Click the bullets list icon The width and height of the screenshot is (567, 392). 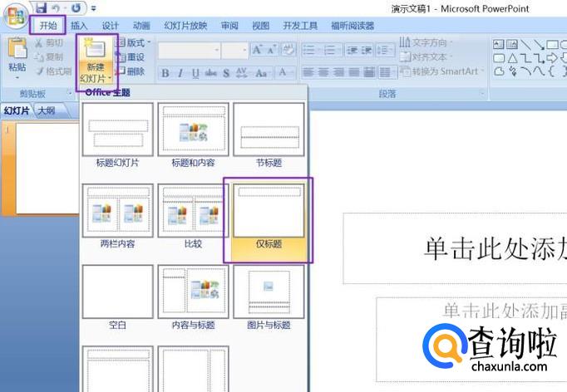311,50
